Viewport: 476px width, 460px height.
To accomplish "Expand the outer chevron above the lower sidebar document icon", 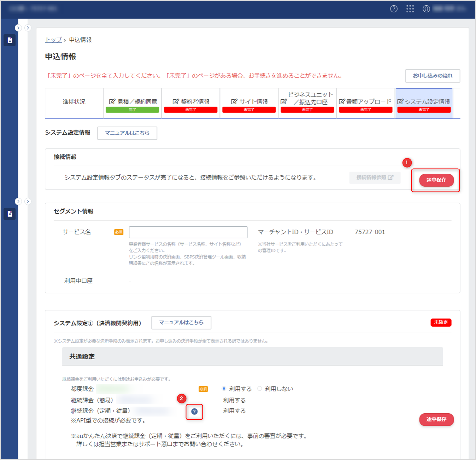I will (18, 202).
